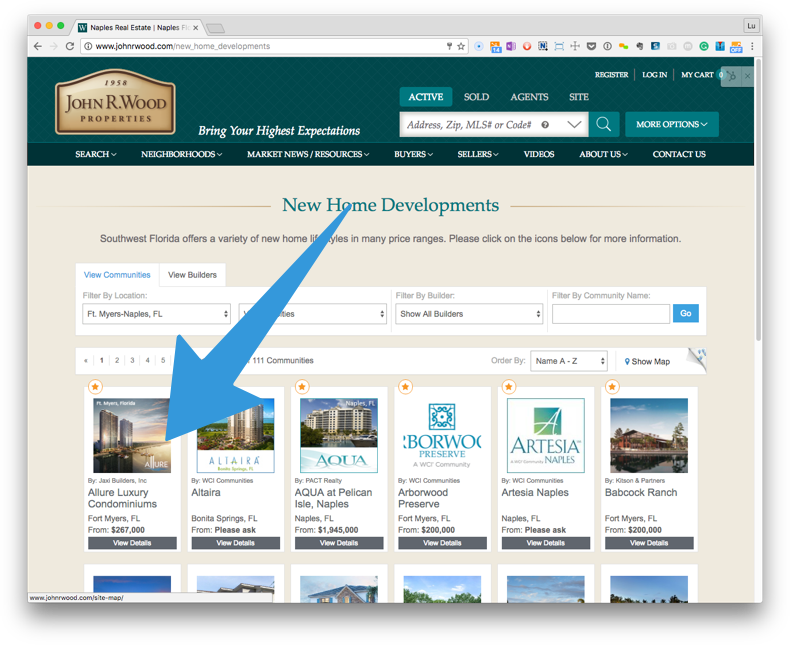The width and height of the screenshot is (790, 645).
Task: Click the John R. Wood Properties logo
Action: (x=115, y=102)
